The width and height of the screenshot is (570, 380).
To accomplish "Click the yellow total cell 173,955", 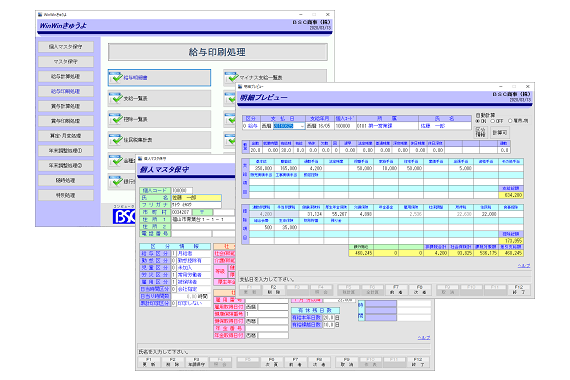I will (511, 241).
